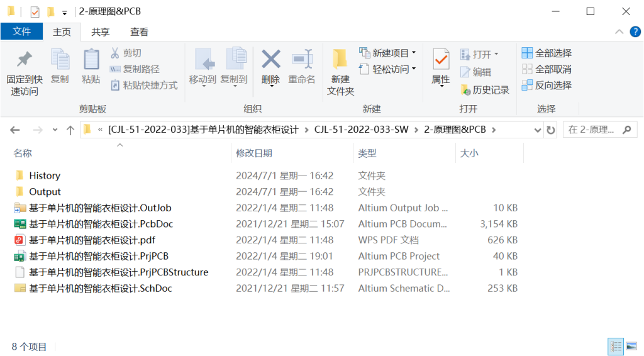Click Select All (全部选择)
The height and width of the screenshot is (356, 644).
click(x=547, y=53)
